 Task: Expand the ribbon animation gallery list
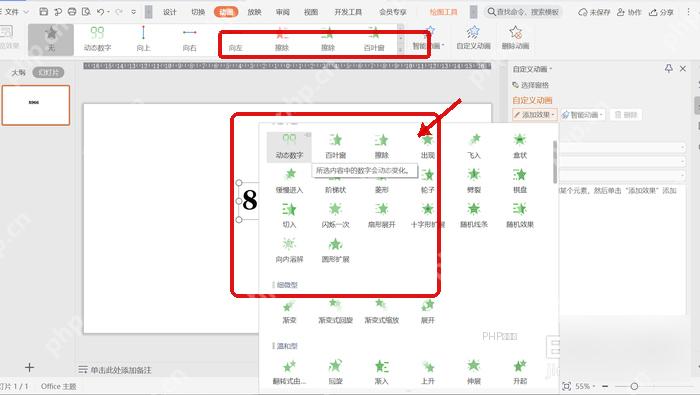click(400, 50)
